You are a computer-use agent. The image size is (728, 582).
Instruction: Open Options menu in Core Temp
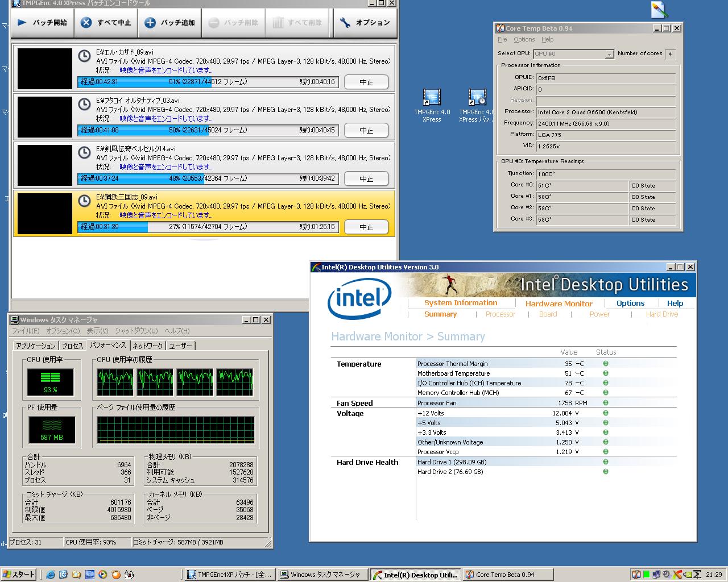click(x=524, y=40)
